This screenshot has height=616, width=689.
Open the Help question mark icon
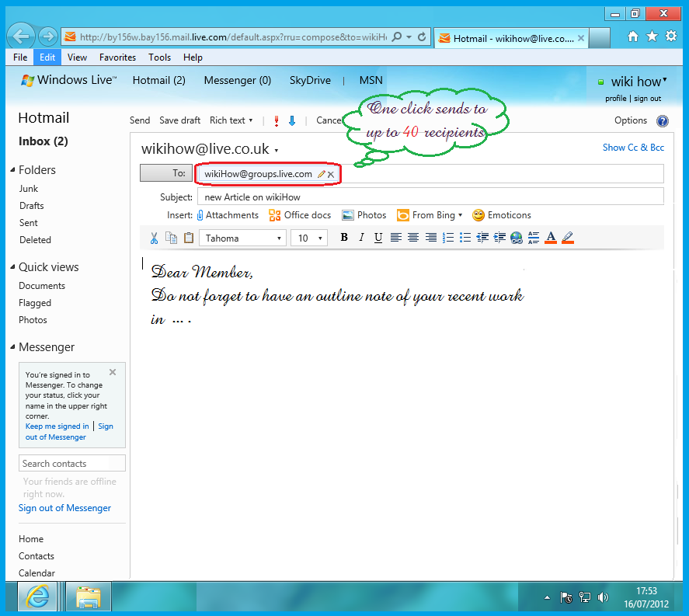(662, 121)
